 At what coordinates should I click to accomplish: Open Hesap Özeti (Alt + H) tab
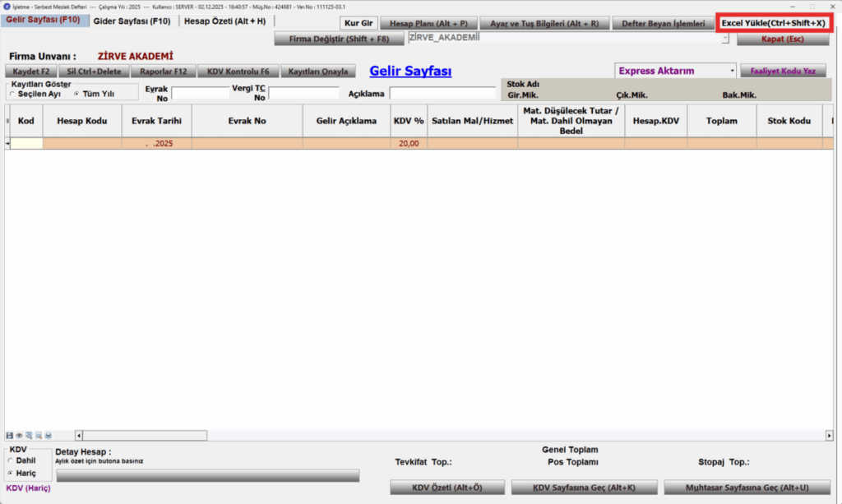(x=224, y=21)
